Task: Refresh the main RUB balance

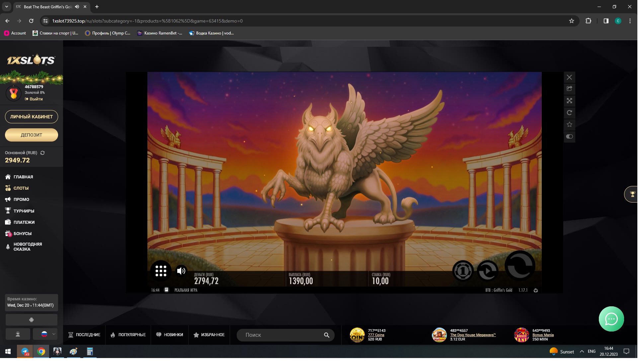Action: coord(42,153)
